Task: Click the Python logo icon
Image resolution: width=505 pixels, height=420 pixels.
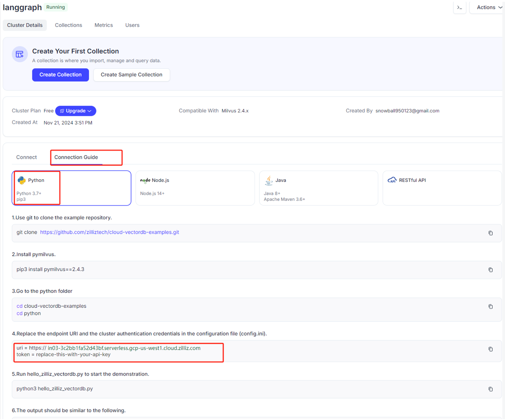Action: 21,180
